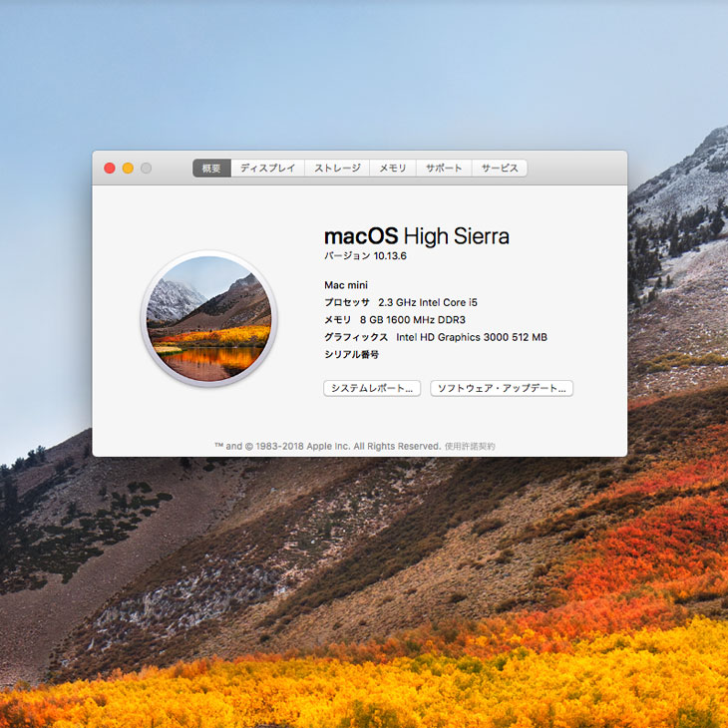Click the ソフトウェア・アップデート button

pos(502,388)
